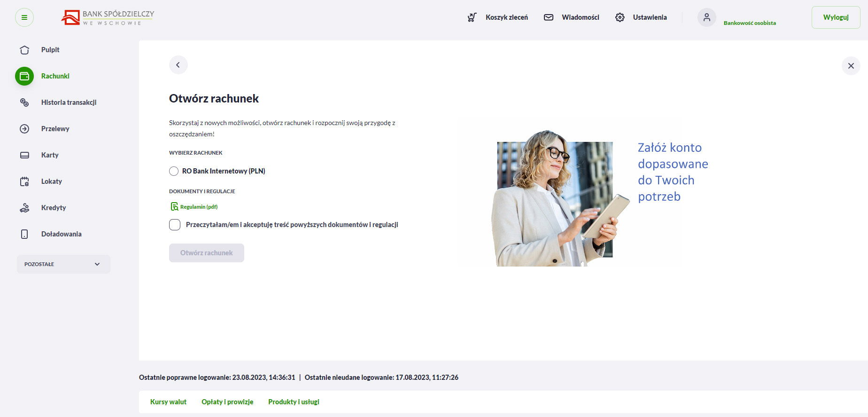Open Ustawienia

pyautogui.click(x=650, y=17)
